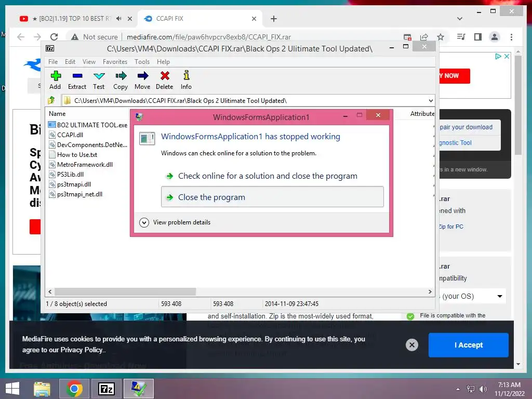
Task: Click Close the program in error dialog
Action: point(272,197)
